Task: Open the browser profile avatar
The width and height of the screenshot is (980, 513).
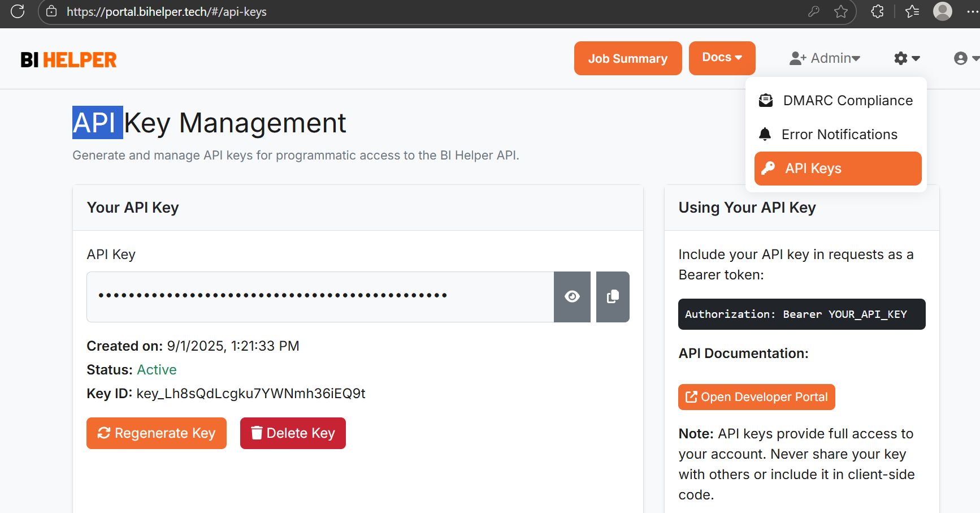Action: (943, 11)
